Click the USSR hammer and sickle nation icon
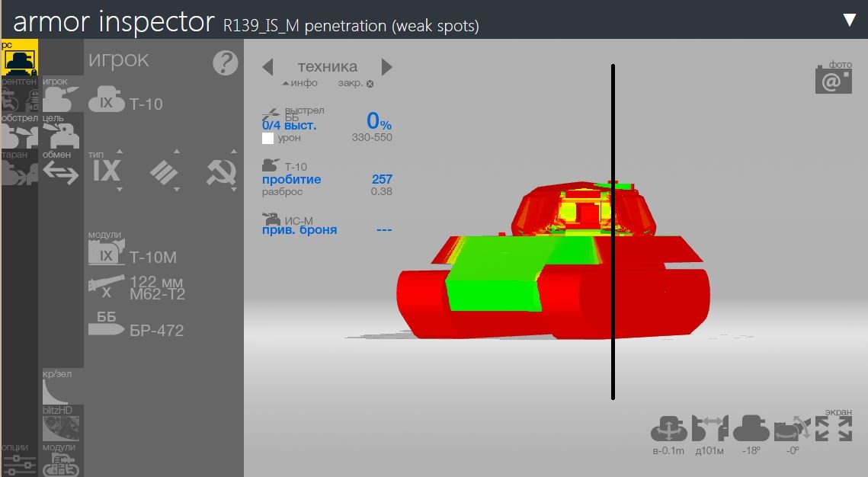868x477 pixels. pos(222,172)
